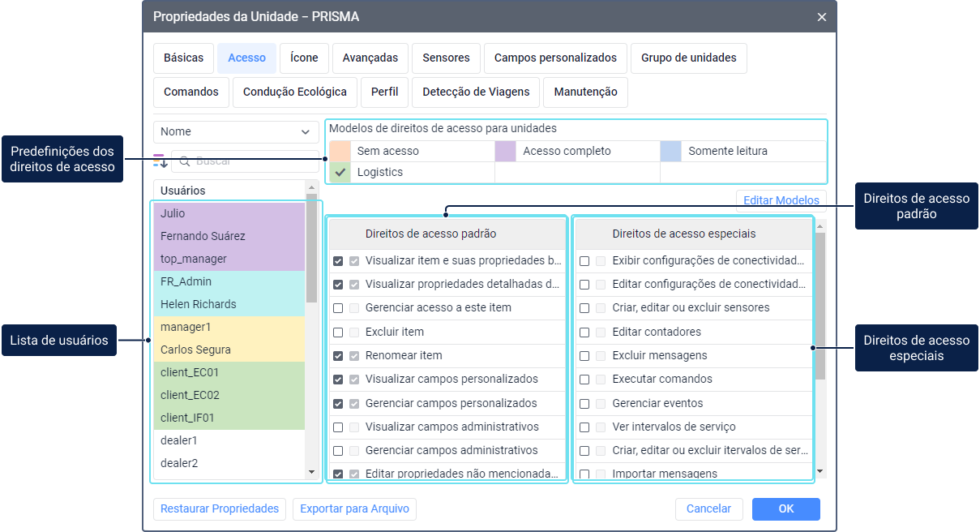Image resolution: width=980 pixels, height=532 pixels.
Task: Enable the Excluir mensagens checkbox
Action: (584, 356)
